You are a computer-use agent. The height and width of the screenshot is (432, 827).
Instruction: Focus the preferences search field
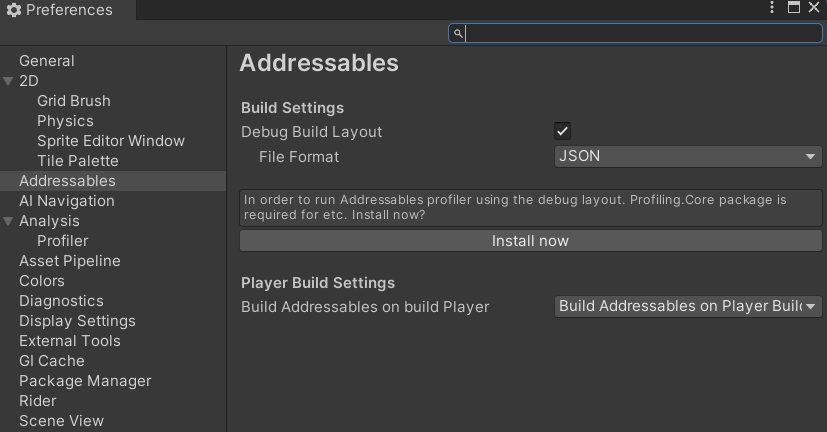635,34
